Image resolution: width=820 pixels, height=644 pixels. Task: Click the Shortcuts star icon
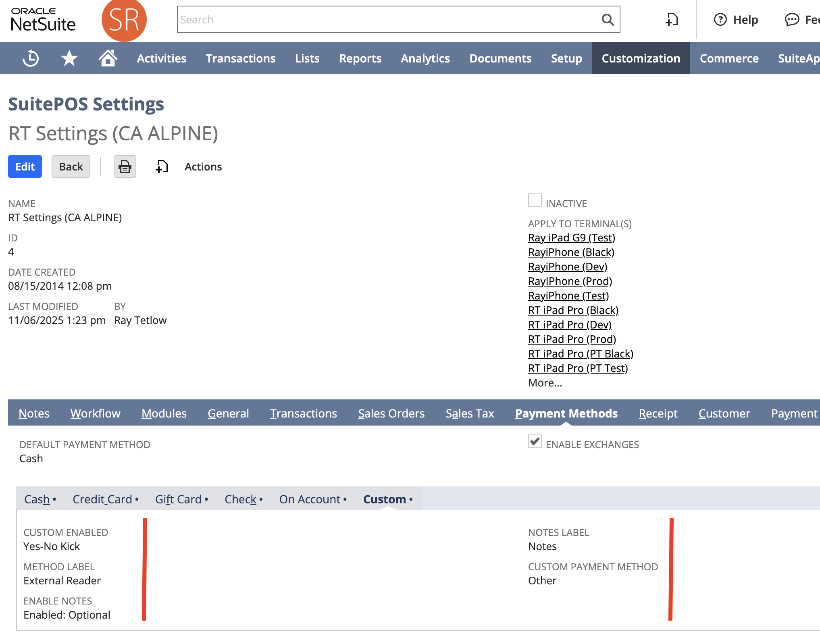(x=69, y=58)
